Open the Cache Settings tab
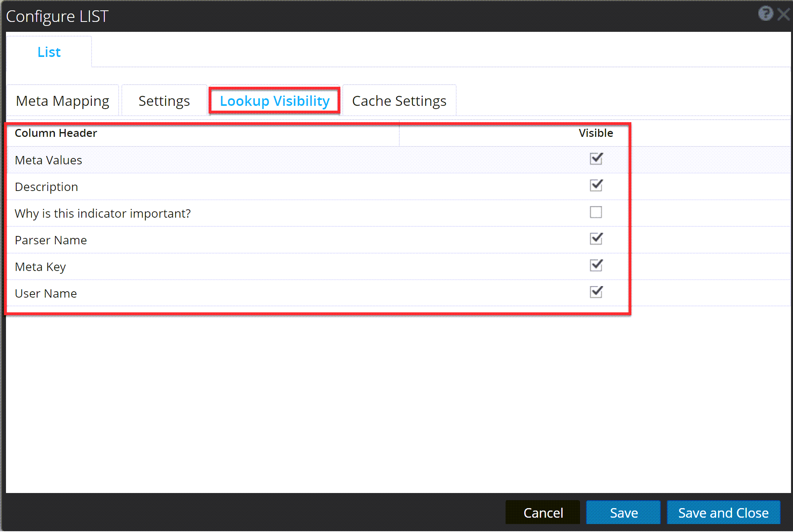The width and height of the screenshot is (793, 532). click(399, 101)
